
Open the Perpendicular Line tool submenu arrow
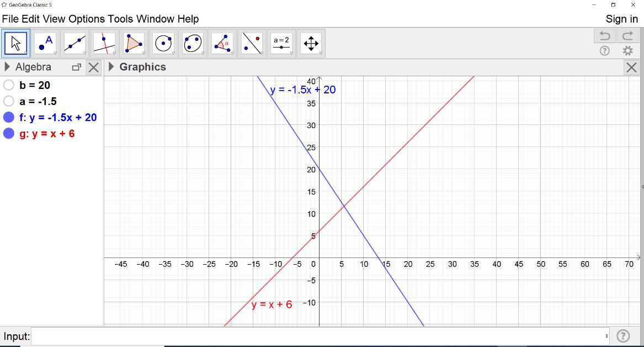tap(114, 53)
